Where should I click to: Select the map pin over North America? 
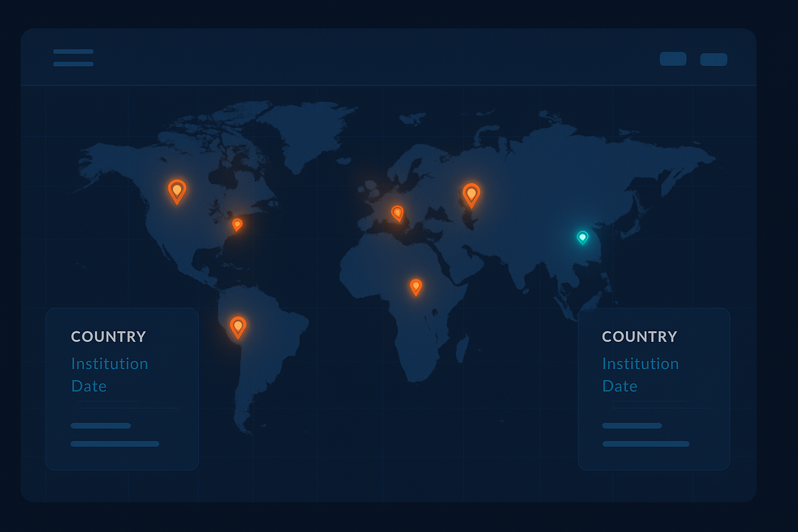click(177, 192)
